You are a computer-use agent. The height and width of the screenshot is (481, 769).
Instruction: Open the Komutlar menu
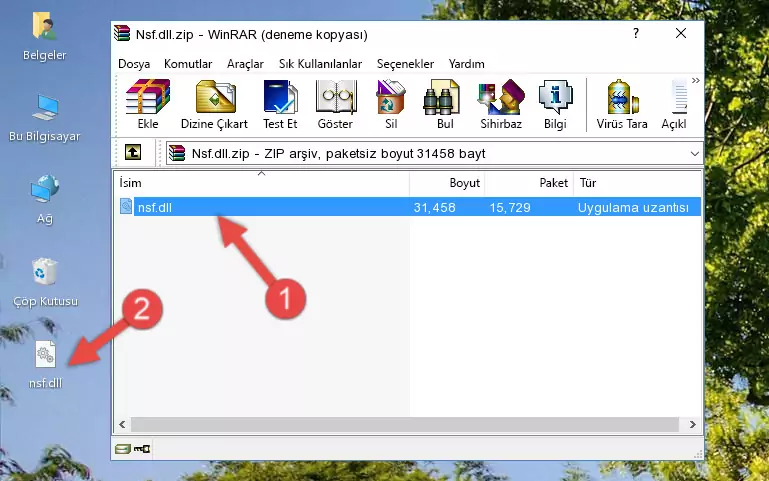(188, 64)
